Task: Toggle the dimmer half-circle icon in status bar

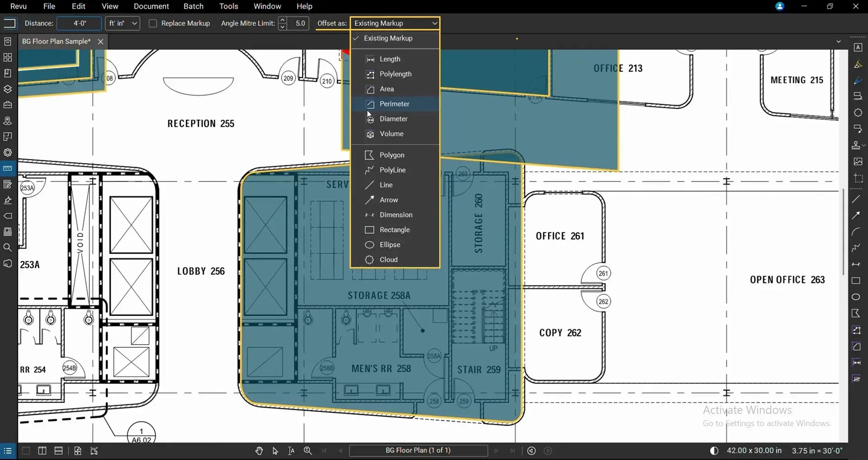Action: (x=714, y=450)
